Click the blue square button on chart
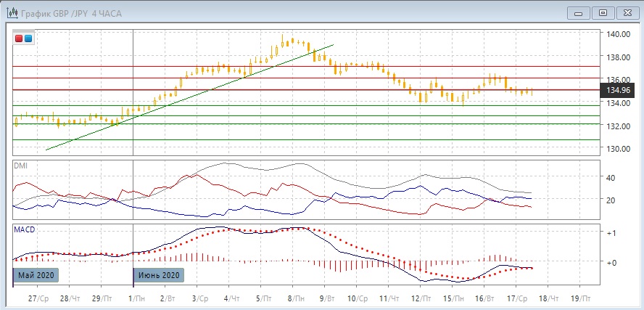Image resolution: width=644 pixels, height=310 pixels. (x=28, y=38)
